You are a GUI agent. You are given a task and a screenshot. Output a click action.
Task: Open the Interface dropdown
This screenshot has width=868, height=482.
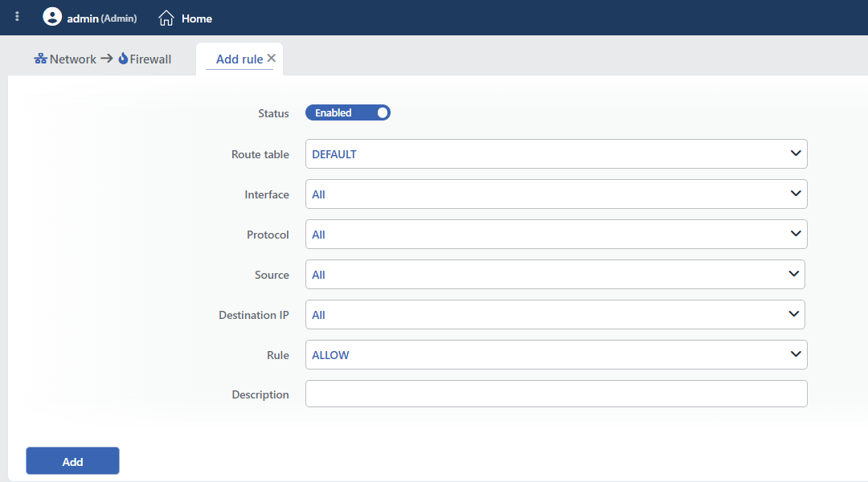[x=556, y=194]
